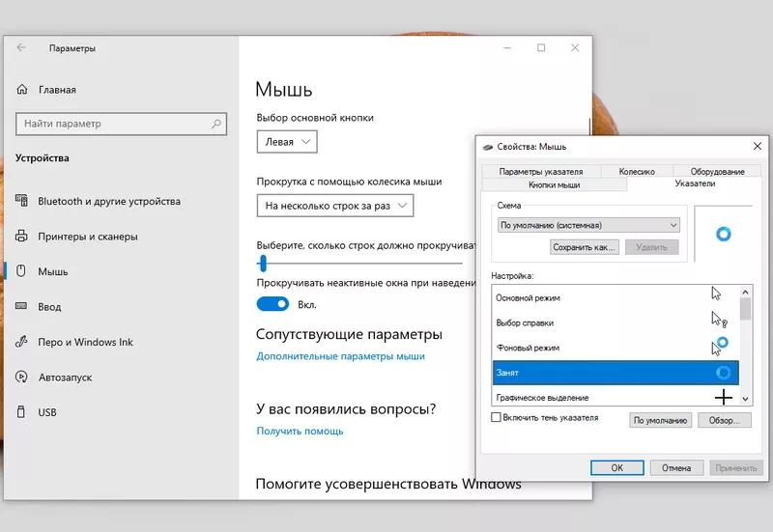Click the working-in-background cursor of Фоновый режим
This screenshot has width=773, height=532.
point(719,347)
